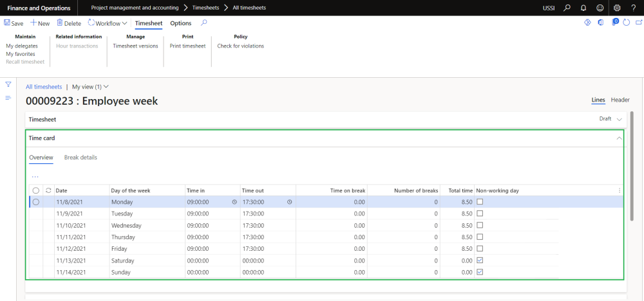The height and width of the screenshot is (301, 644).
Task: Uncheck Non-working day for Saturday
Action: coord(480,260)
